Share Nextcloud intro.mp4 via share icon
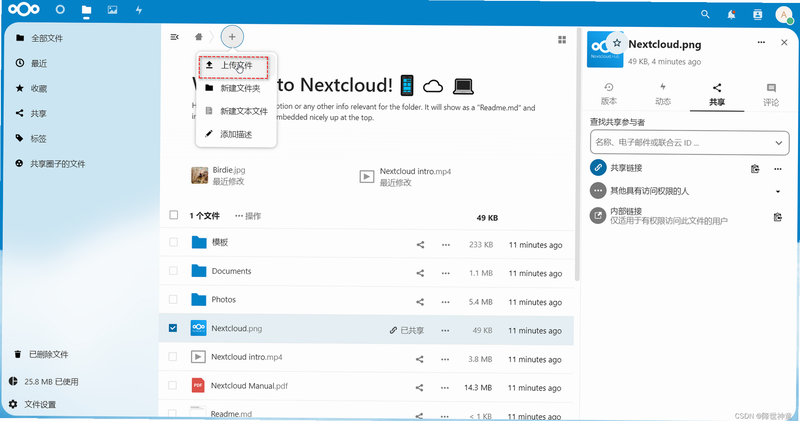 click(x=419, y=359)
